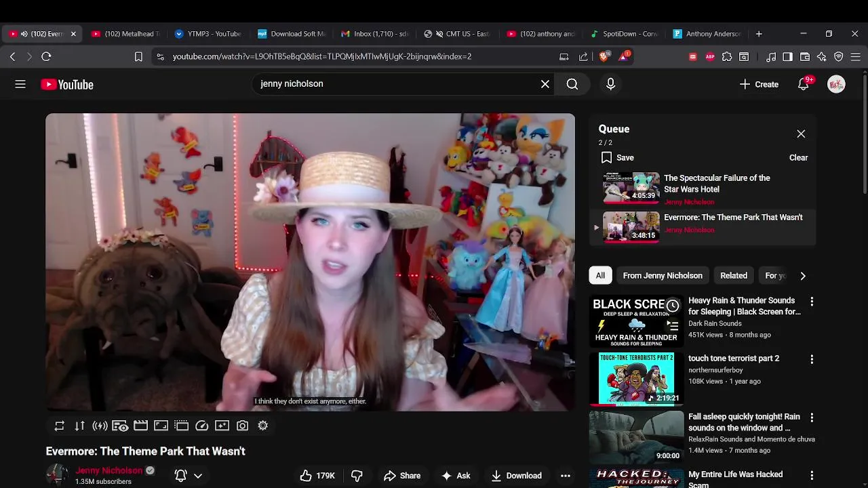This screenshot has width=868, height=488.
Task: Play 'The Spectacular Failure of the Star Wars Hotel'
Action: (717, 183)
